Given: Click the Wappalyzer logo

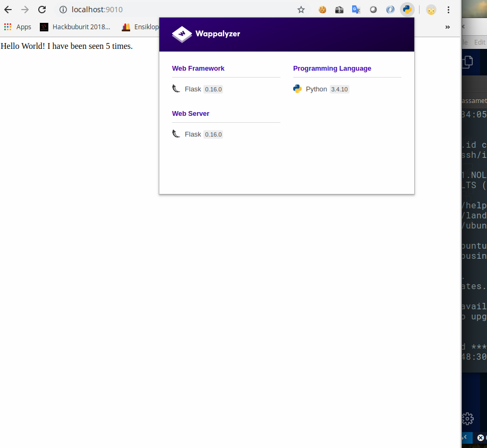Looking at the screenshot, I should [x=182, y=34].
